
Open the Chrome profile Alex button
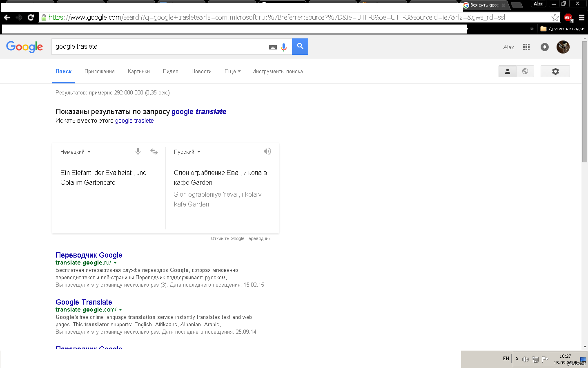click(x=538, y=4)
